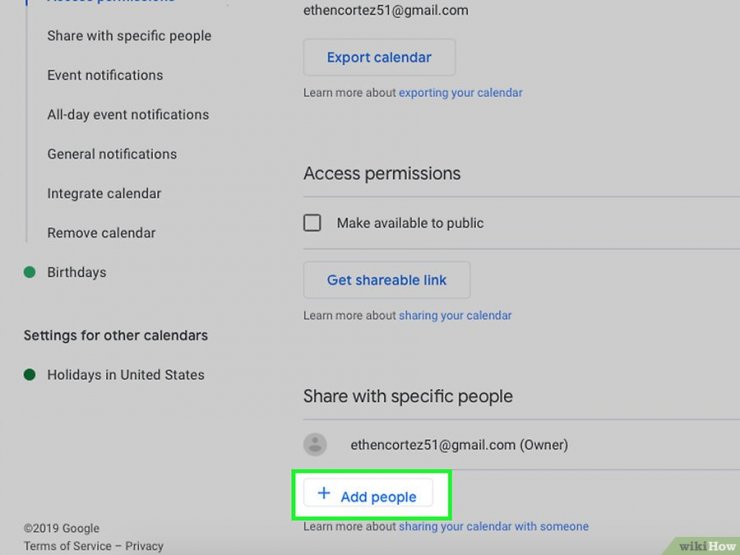740x555 pixels.
Task: Go to Share with specific people section
Action: [x=129, y=36]
